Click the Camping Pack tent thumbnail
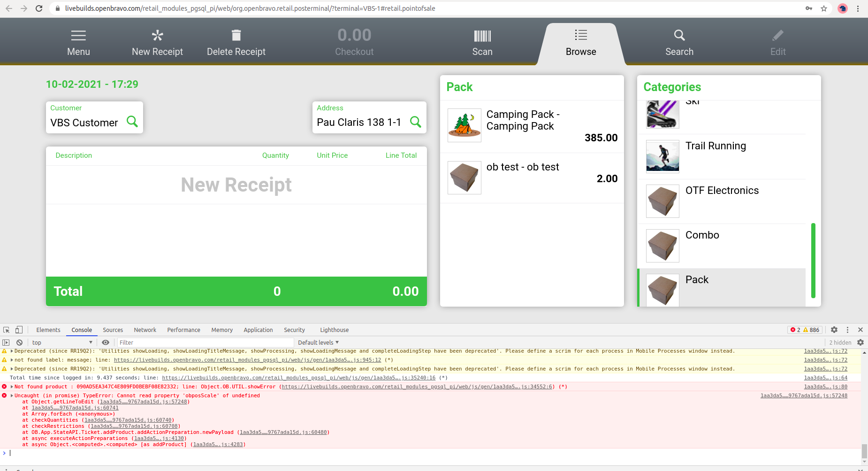This screenshot has height=471, width=868. click(464, 125)
